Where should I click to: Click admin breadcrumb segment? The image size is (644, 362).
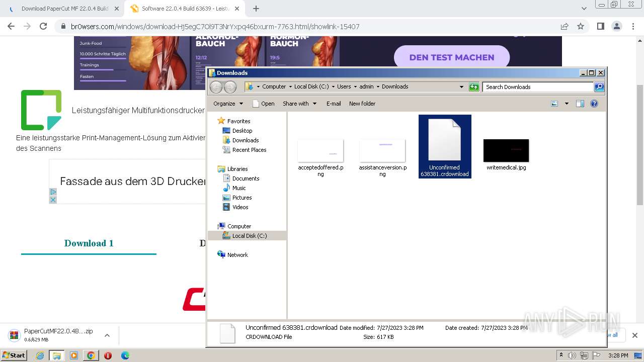coord(366,86)
